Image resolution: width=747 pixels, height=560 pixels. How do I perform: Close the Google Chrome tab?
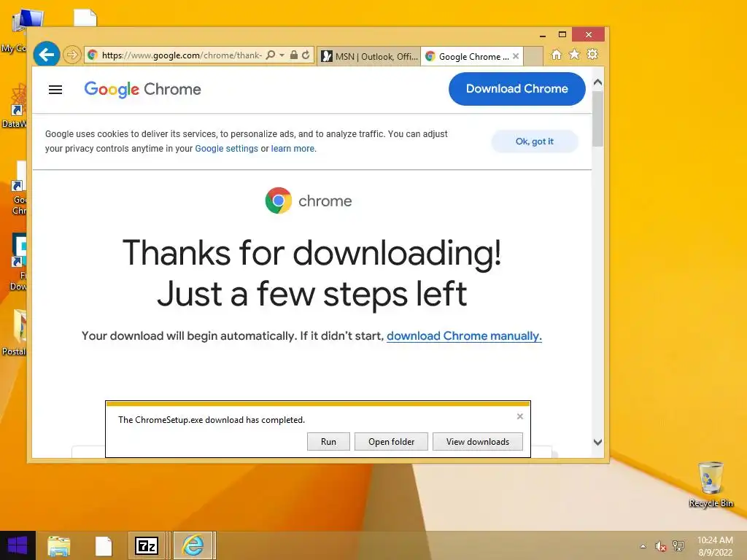tap(516, 55)
